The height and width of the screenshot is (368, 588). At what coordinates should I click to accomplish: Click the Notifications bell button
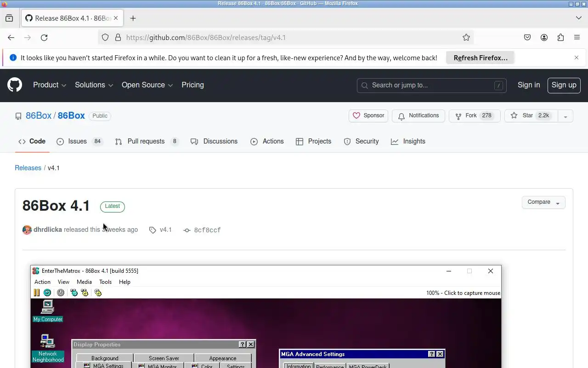[x=418, y=116]
